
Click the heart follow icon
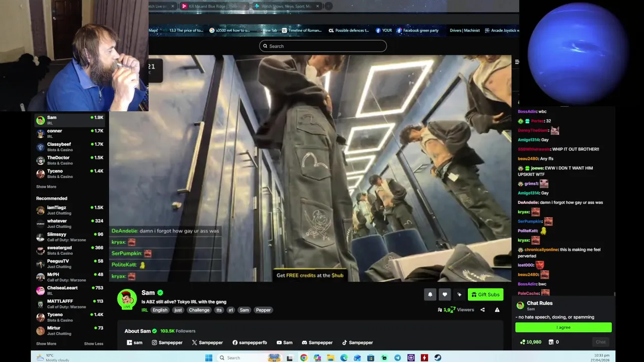point(445,295)
